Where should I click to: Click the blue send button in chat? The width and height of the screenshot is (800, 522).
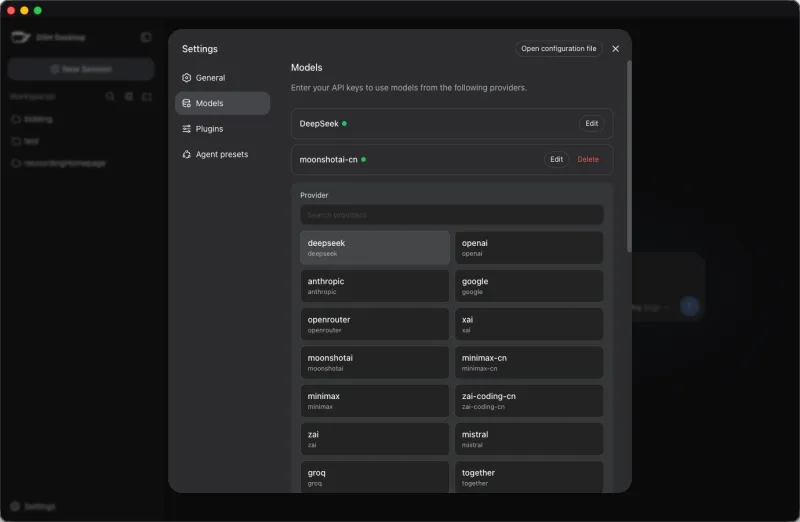pyautogui.click(x=689, y=306)
